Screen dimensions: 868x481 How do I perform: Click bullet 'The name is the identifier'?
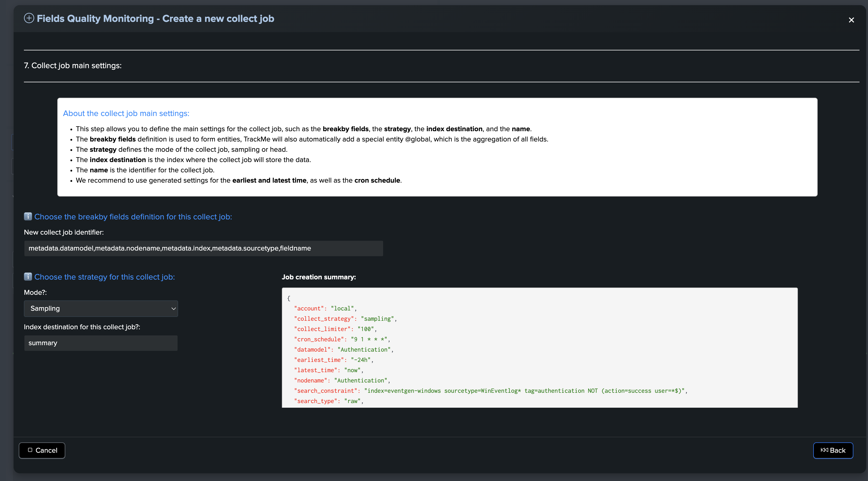coord(145,170)
